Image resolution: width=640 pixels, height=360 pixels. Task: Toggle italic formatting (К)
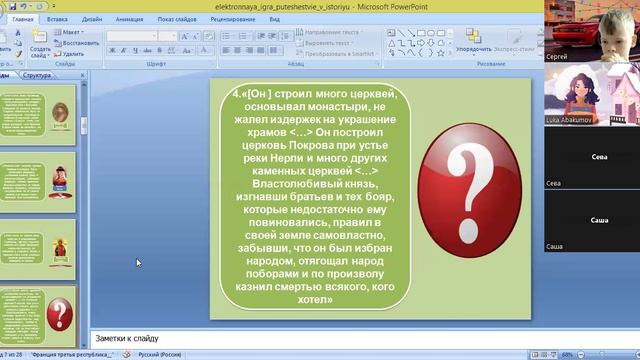coord(123,50)
